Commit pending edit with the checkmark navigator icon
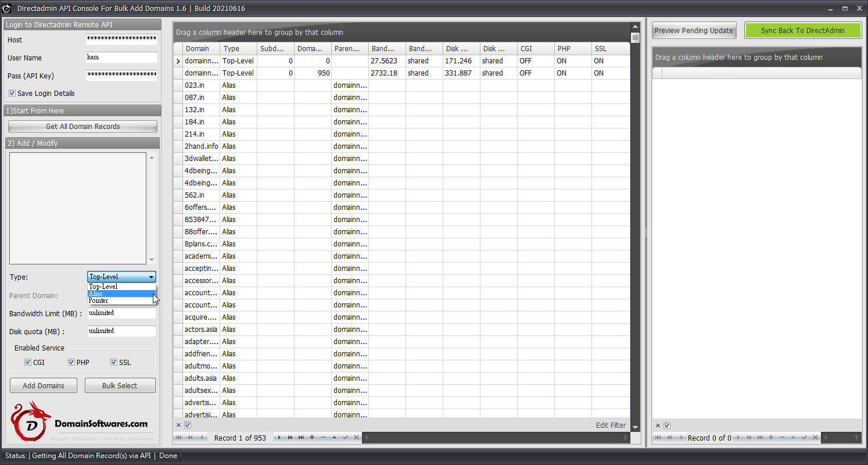 (346, 438)
